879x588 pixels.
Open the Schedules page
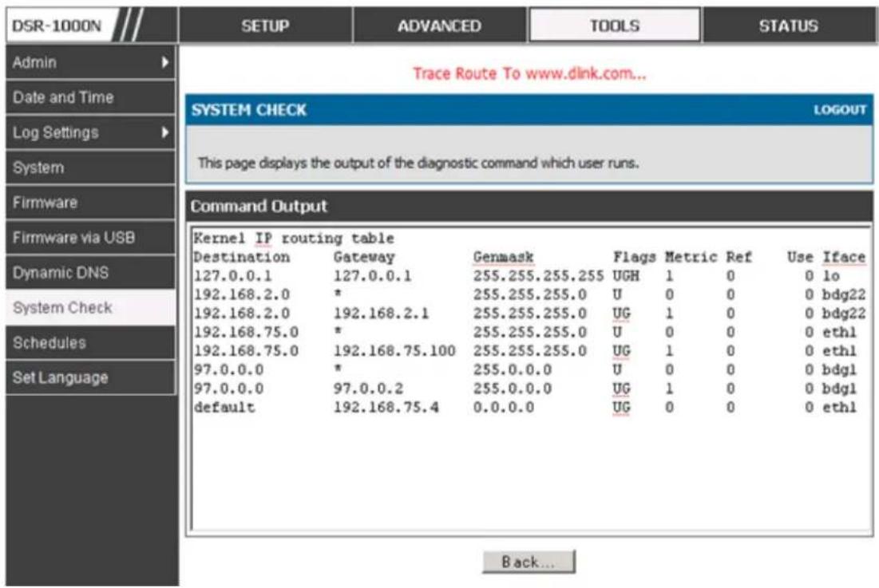pyautogui.click(x=91, y=343)
